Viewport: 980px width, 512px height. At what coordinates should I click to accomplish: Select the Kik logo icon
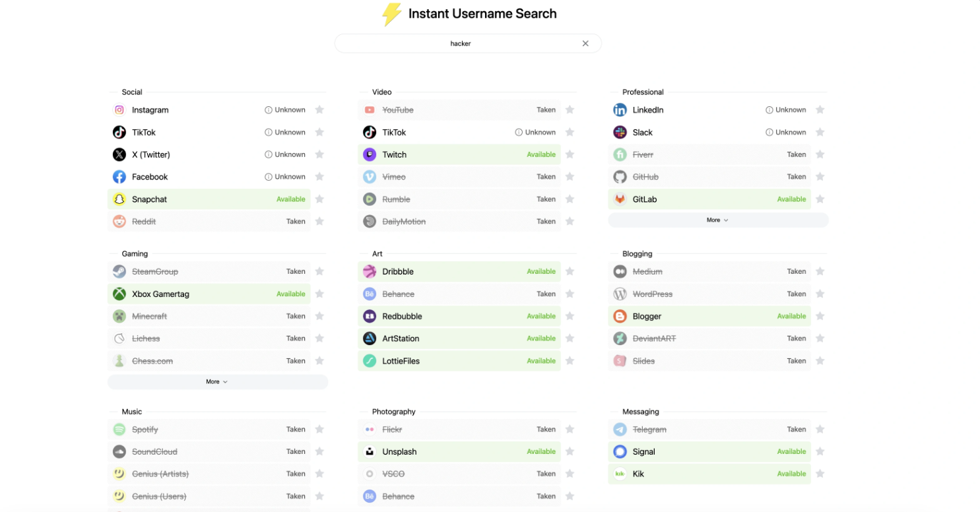(x=620, y=474)
